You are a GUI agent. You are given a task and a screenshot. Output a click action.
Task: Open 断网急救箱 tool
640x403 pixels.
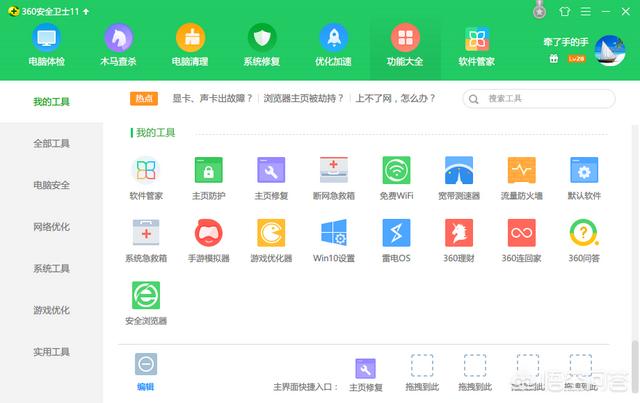click(333, 178)
